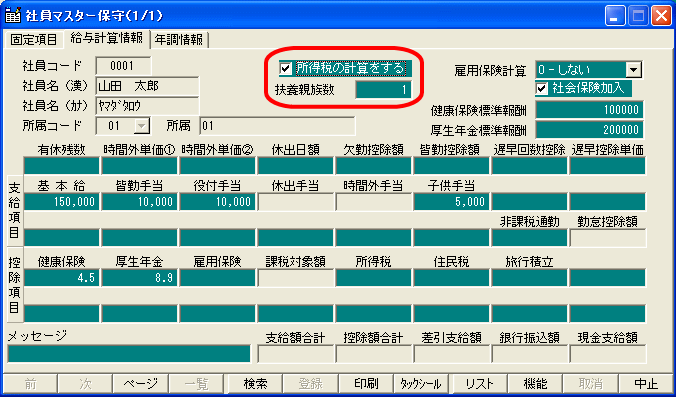Minimize the 社員マスター保守 window
The height and width of the screenshot is (397, 676).
tap(615, 16)
